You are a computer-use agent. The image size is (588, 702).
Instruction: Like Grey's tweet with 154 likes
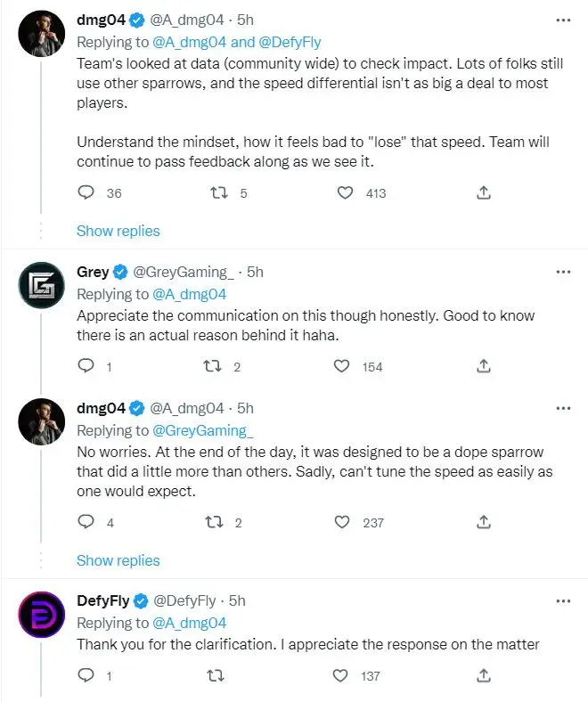tap(340, 366)
